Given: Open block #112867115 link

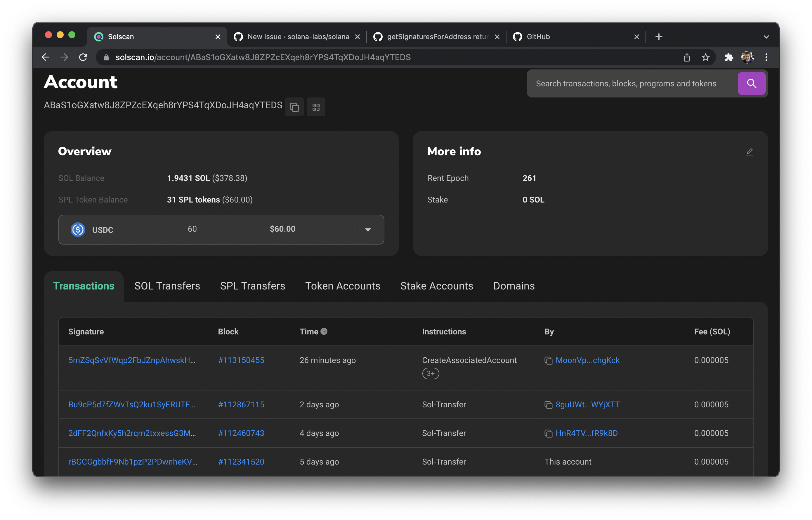Looking at the screenshot, I should pos(241,404).
